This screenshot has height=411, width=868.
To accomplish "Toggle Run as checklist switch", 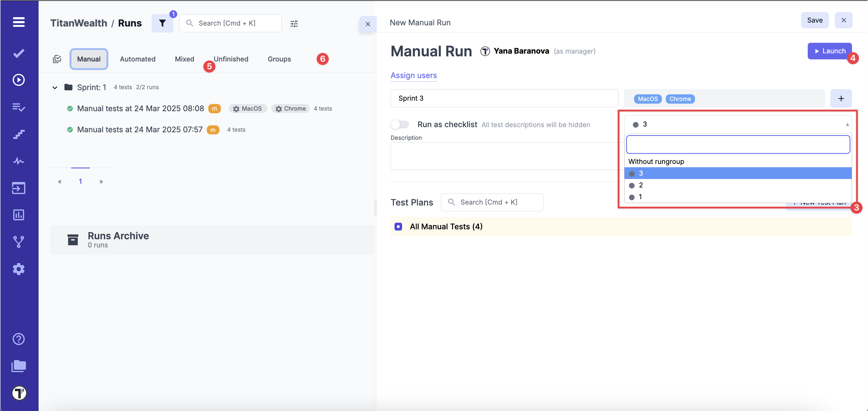I will [400, 124].
